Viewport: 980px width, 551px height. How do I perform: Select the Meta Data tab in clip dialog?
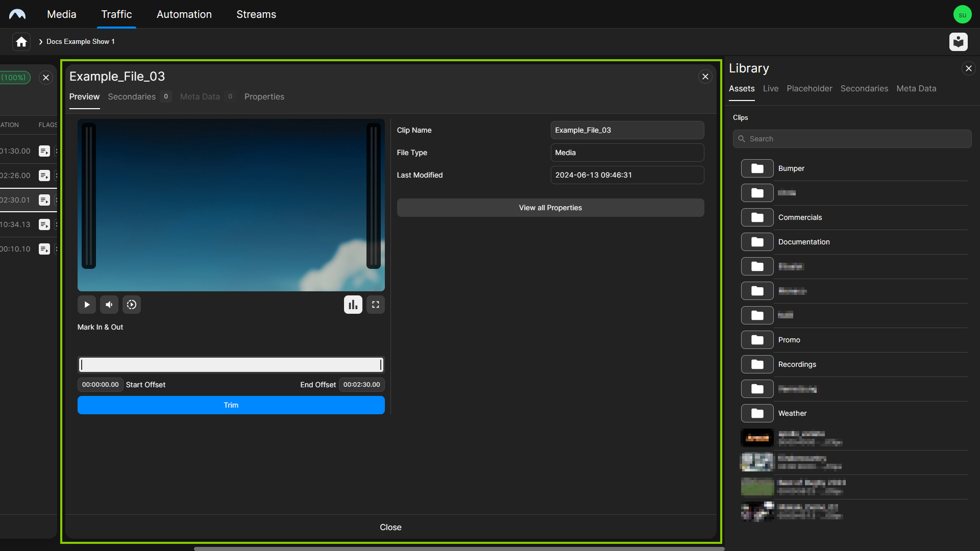coord(200,96)
